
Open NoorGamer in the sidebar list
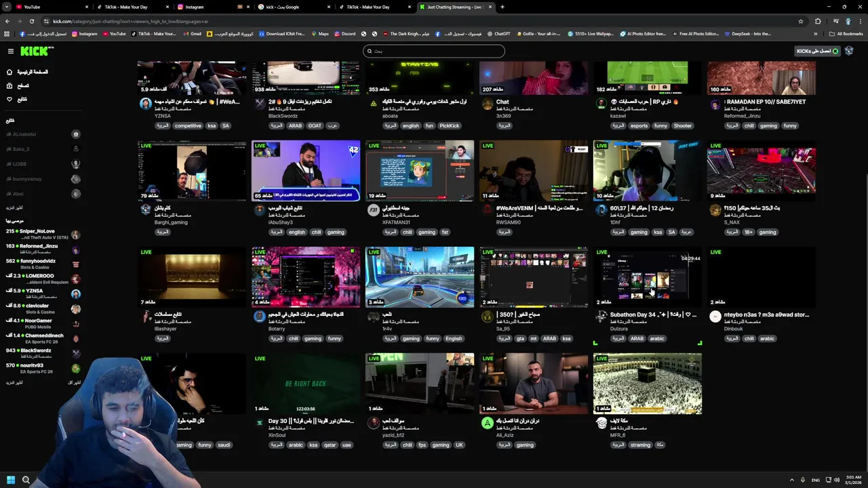pos(42,323)
